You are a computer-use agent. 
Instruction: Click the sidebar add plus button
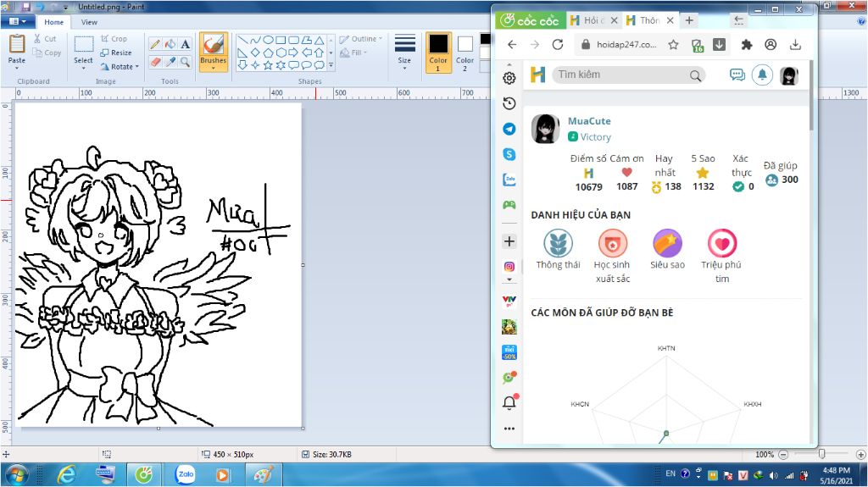click(509, 241)
